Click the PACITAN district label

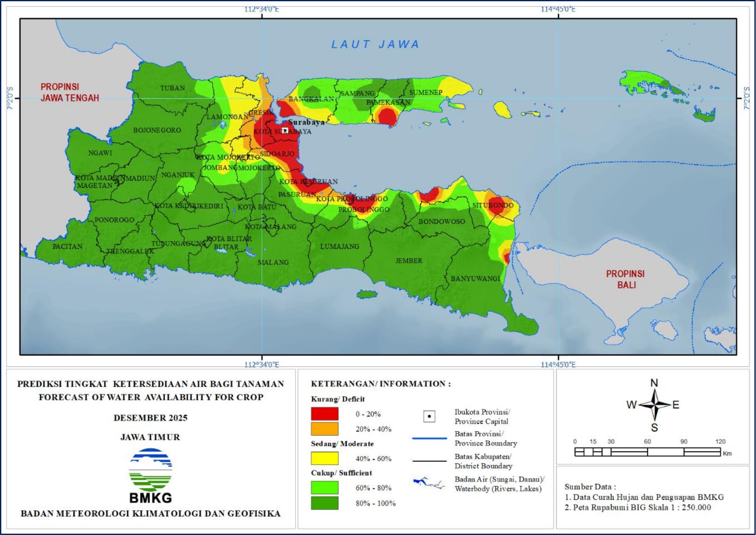67,246
